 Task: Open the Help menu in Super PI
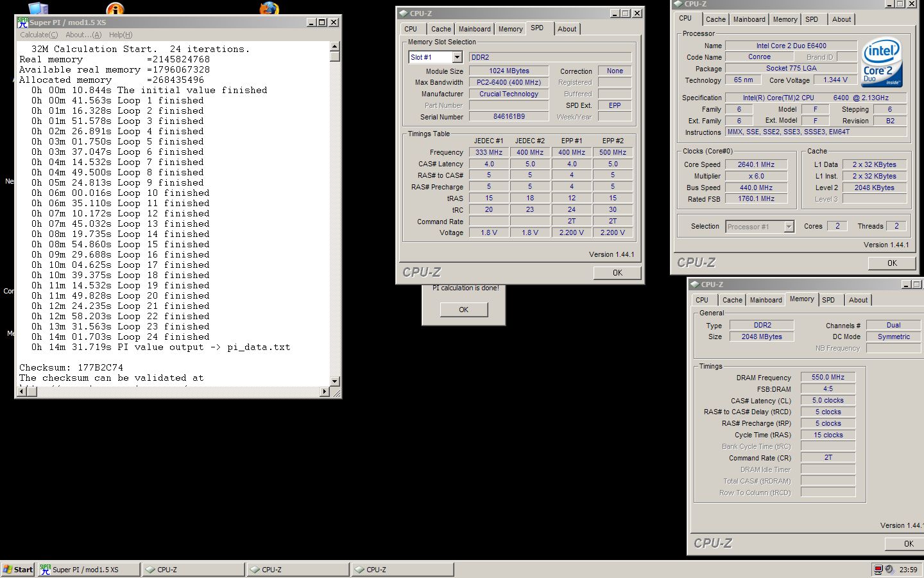pyautogui.click(x=121, y=35)
